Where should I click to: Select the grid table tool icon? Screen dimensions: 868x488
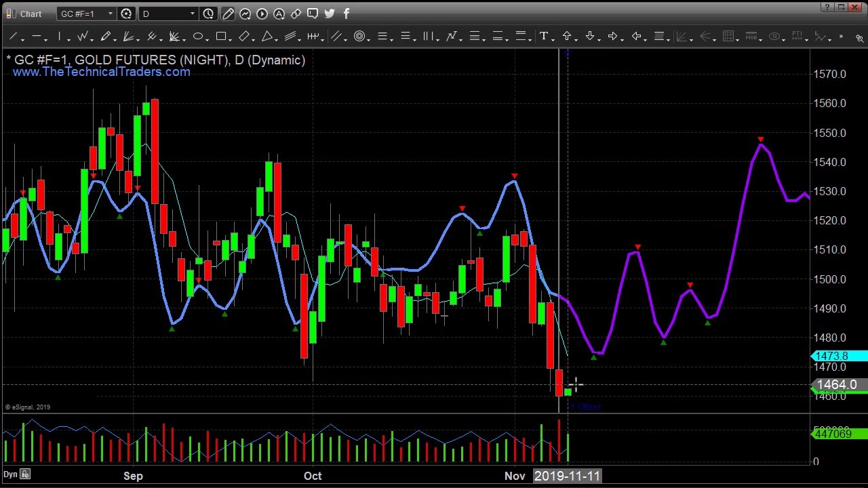click(728, 37)
